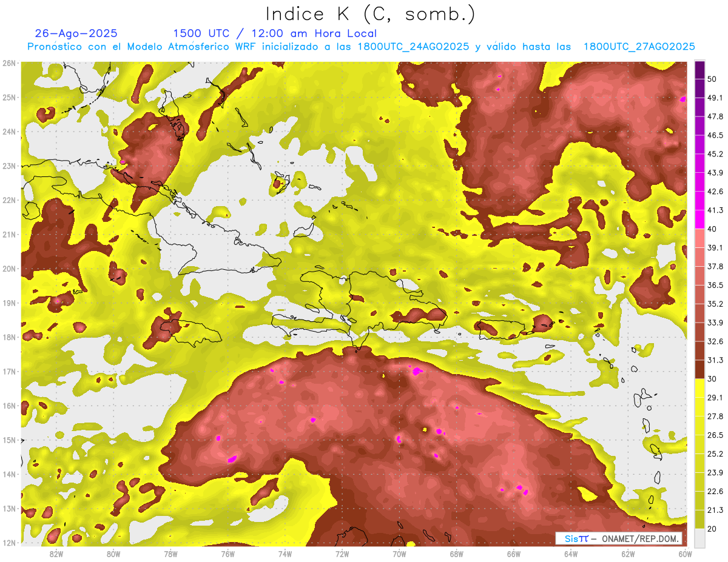Screen dimensions: 728x562
Task: Click the "78W" longitude label
Action: [x=170, y=554]
